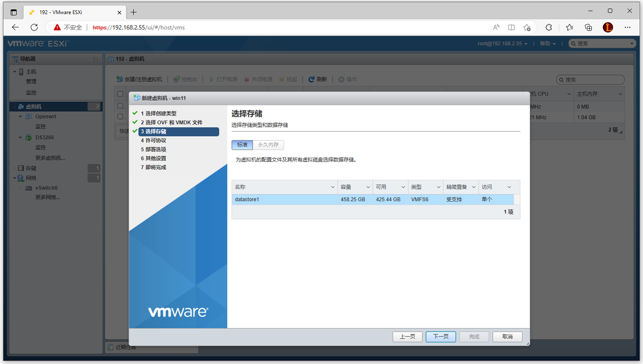Click the browser refresh icon
This screenshot has width=643, height=364.
point(34,27)
